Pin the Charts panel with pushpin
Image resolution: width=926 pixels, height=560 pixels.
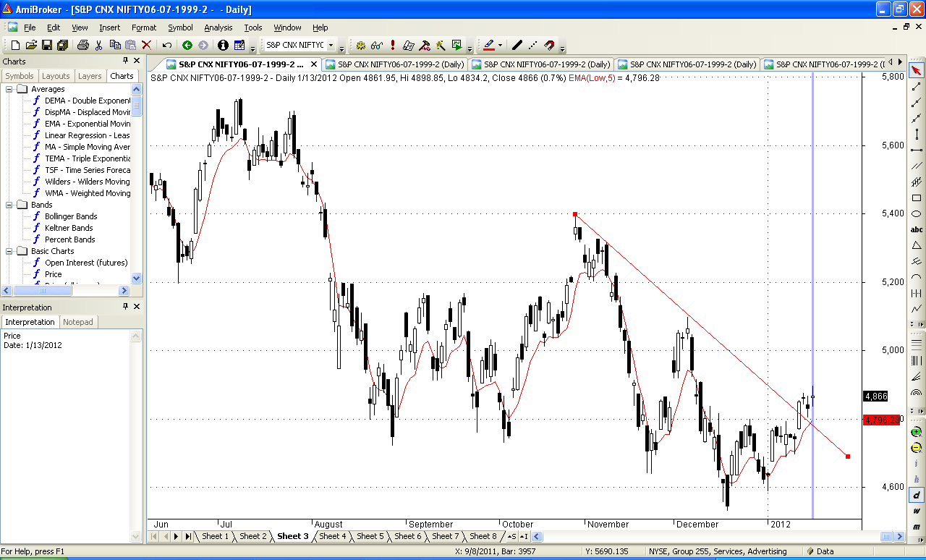(x=125, y=61)
